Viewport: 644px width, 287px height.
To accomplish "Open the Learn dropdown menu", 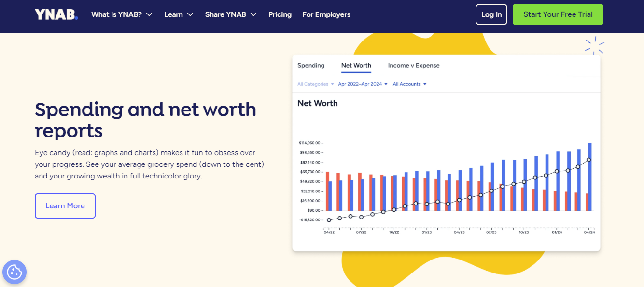I will pos(179,14).
